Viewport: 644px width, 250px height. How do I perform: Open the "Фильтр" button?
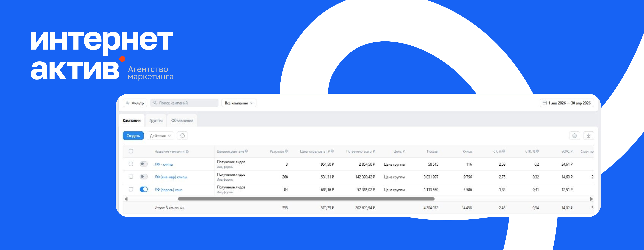(x=135, y=103)
